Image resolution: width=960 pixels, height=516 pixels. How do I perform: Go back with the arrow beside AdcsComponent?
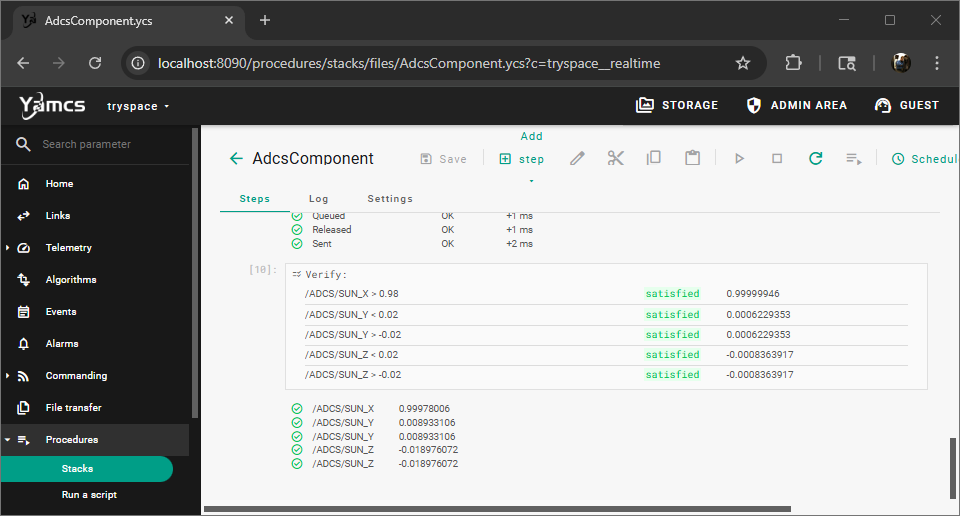point(236,159)
